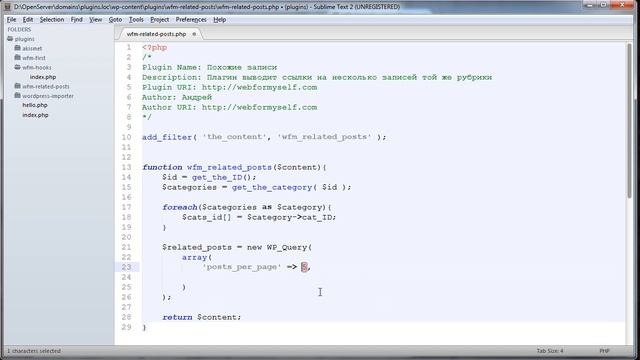Image resolution: width=640 pixels, height=360 pixels.
Task: Close the wfm-related-posts.php tab via its dot
Action: (x=194, y=34)
